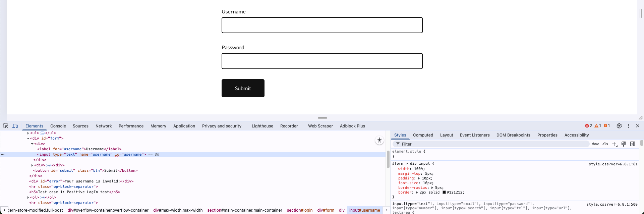
Task: Select section#main-container.main-container breadcrumb
Action: tap(245, 210)
